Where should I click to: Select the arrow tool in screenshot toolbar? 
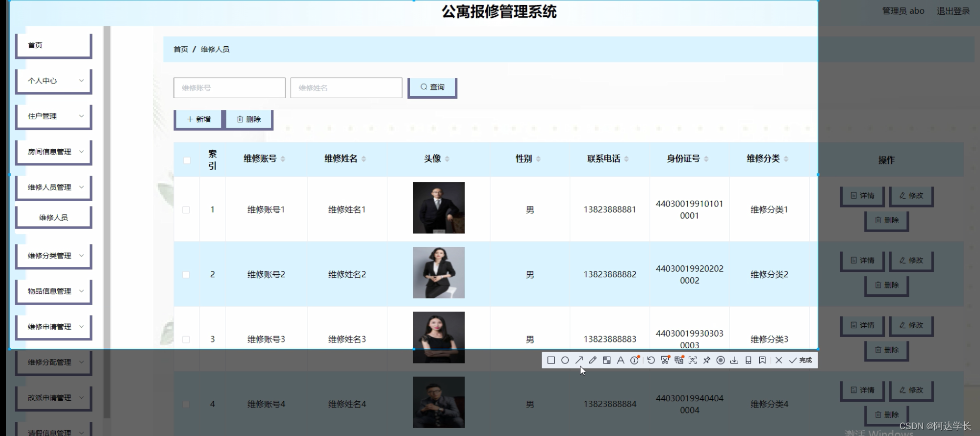[x=579, y=360]
